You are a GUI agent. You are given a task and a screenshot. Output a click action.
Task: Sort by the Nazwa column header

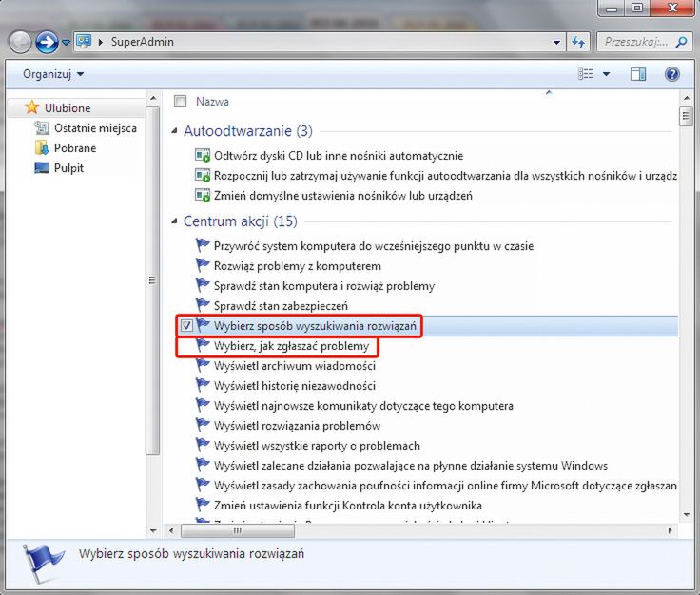coord(212,102)
